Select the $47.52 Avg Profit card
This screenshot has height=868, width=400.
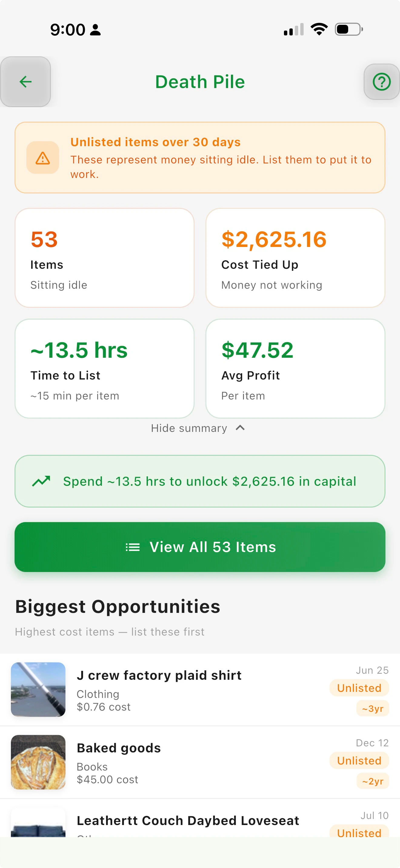tap(295, 369)
